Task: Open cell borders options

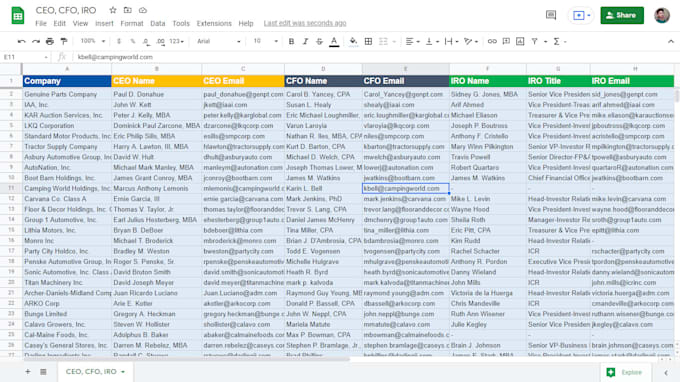Action: (368, 41)
